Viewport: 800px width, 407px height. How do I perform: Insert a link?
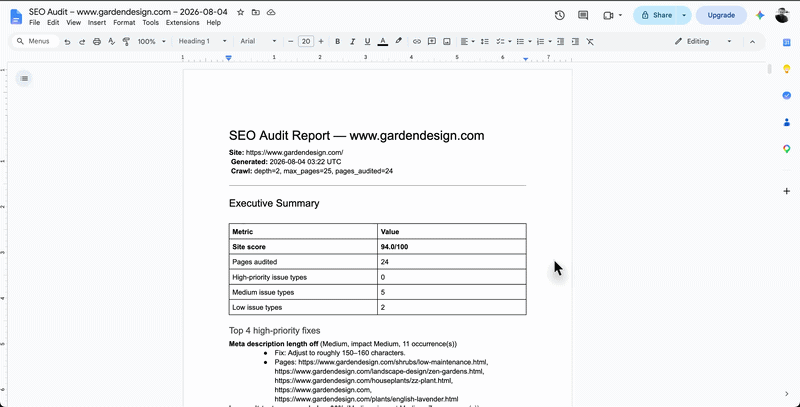(x=417, y=42)
